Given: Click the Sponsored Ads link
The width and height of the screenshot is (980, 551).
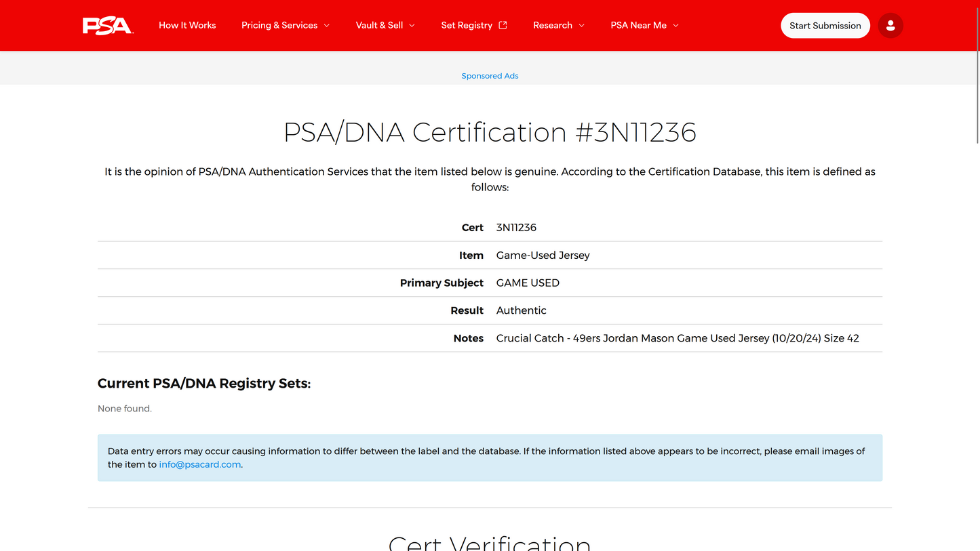Looking at the screenshot, I should point(490,76).
